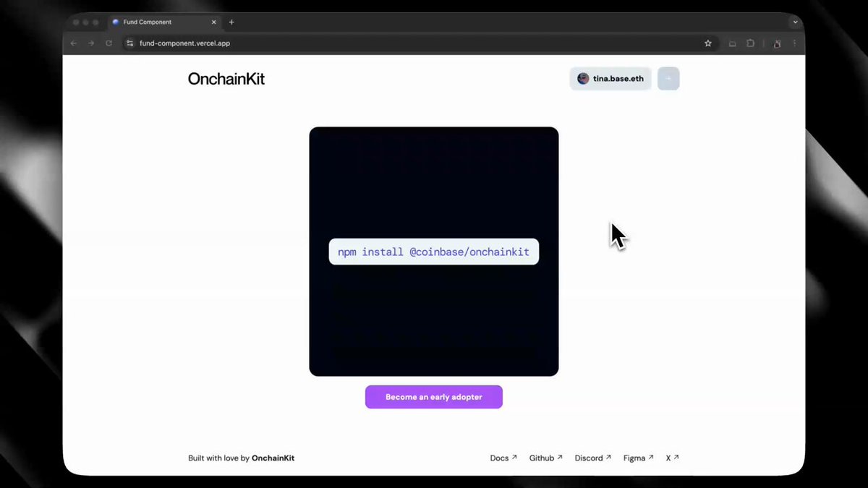Viewport: 868px width, 488px height.
Task: Click the cast media icon in toolbar
Action: point(732,43)
